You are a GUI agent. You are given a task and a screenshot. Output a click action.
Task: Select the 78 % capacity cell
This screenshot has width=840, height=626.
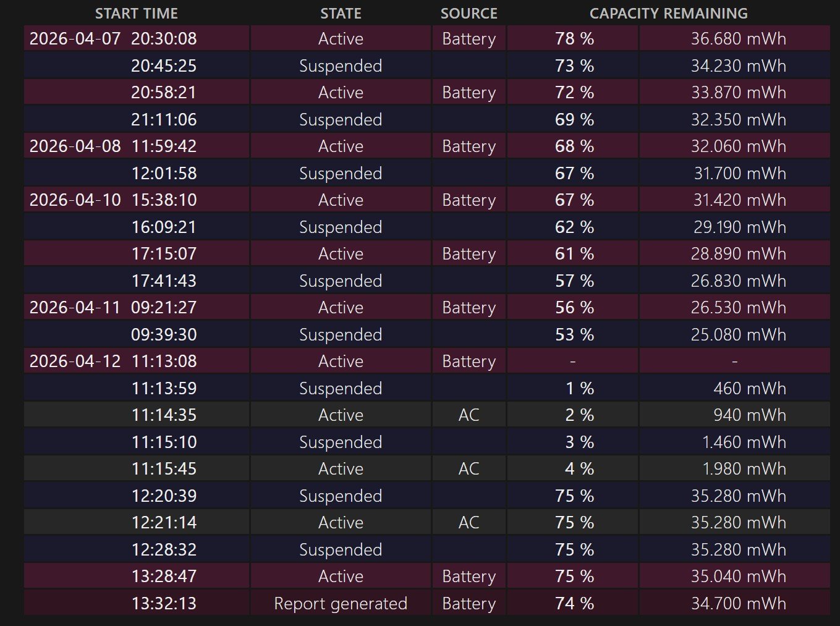(x=574, y=39)
